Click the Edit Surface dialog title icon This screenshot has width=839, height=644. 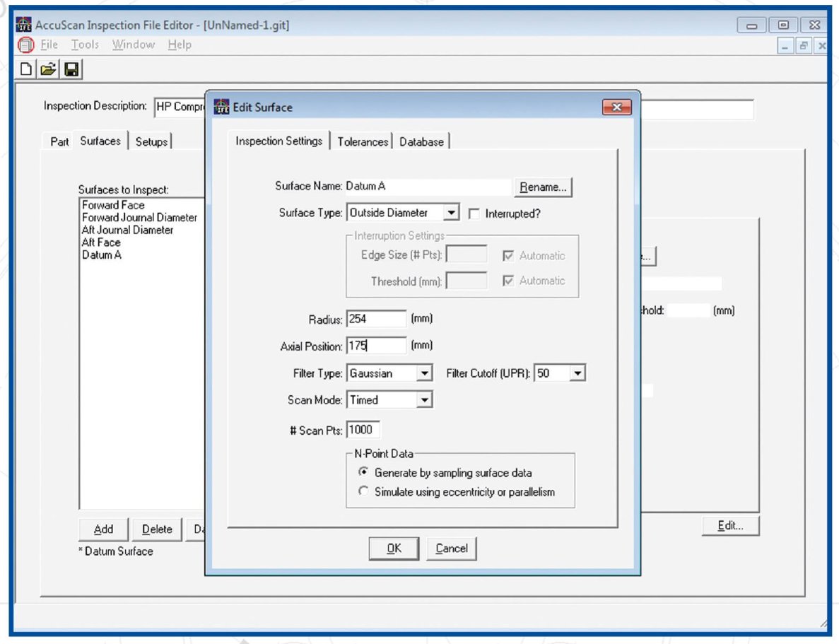pos(221,107)
